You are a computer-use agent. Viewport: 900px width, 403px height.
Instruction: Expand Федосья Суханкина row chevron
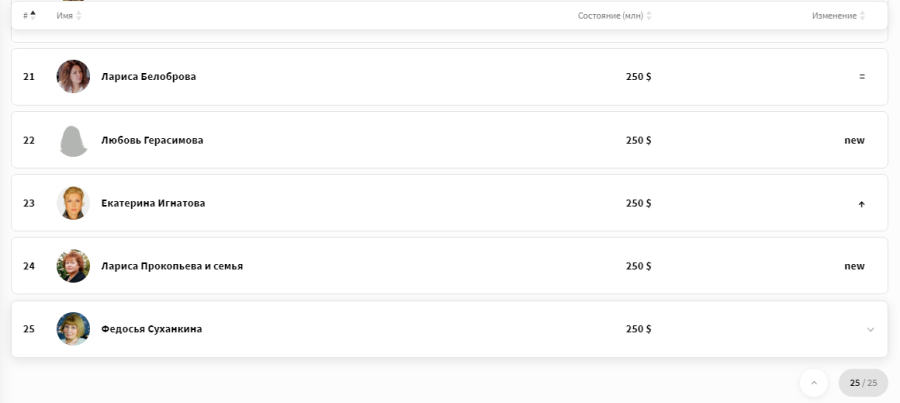click(x=870, y=330)
